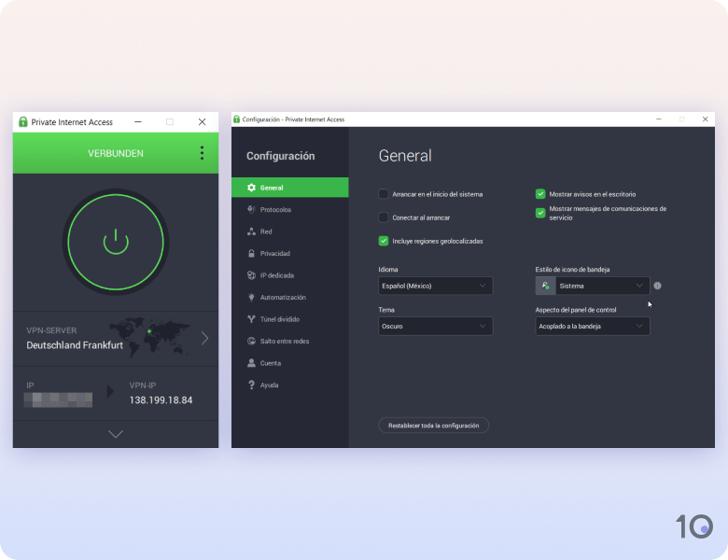Switch to Salto entre redes tab
Screen dimensions: 728x560
click(290, 341)
